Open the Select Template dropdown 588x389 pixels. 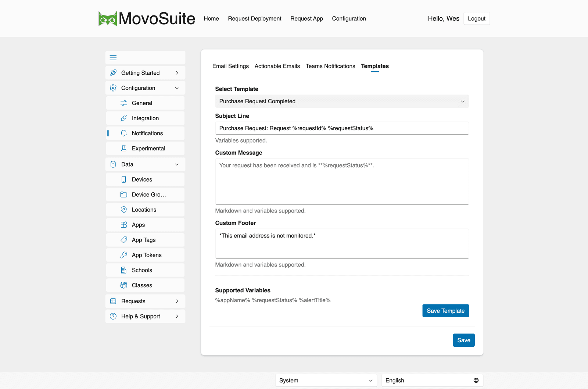pyautogui.click(x=342, y=101)
